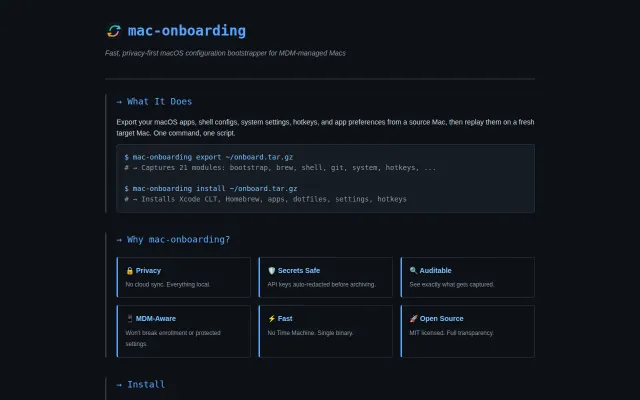The width and height of the screenshot is (640, 400).
Task: Click the 'Auditable' card title
Action: (x=436, y=271)
